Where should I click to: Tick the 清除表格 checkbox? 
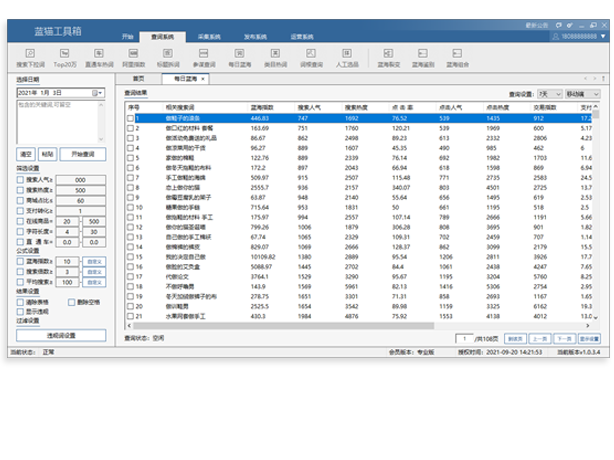coord(21,300)
